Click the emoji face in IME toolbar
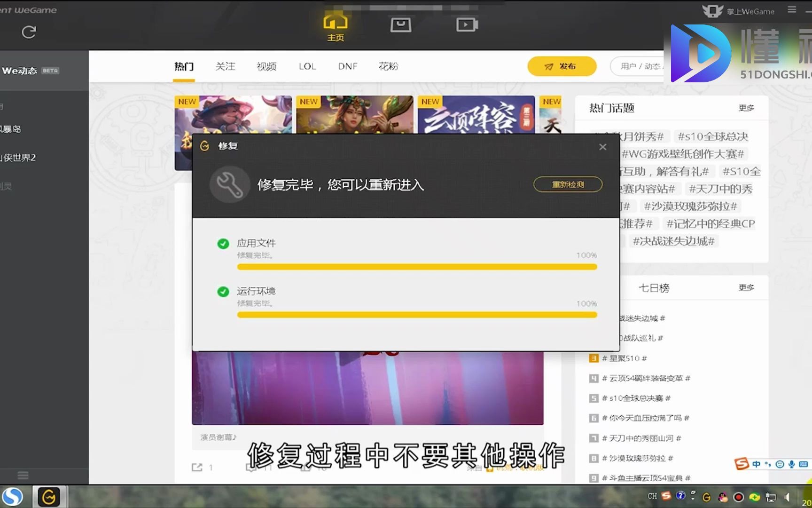This screenshot has width=812, height=508. click(780, 464)
